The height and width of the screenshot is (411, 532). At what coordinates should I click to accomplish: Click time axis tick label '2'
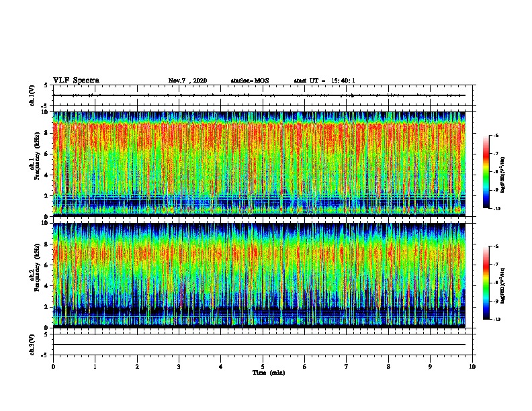(x=137, y=367)
